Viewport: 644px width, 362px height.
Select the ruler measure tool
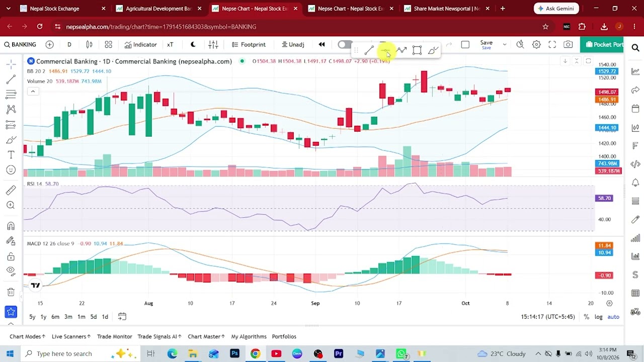pos(11,191)
